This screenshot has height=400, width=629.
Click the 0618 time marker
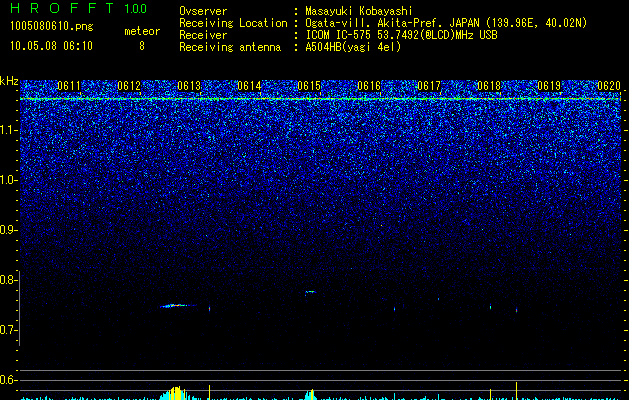click(x=489, y=86)
